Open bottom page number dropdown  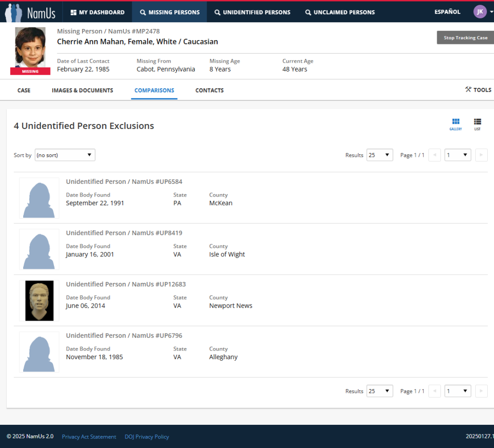[x=457, y=391]
